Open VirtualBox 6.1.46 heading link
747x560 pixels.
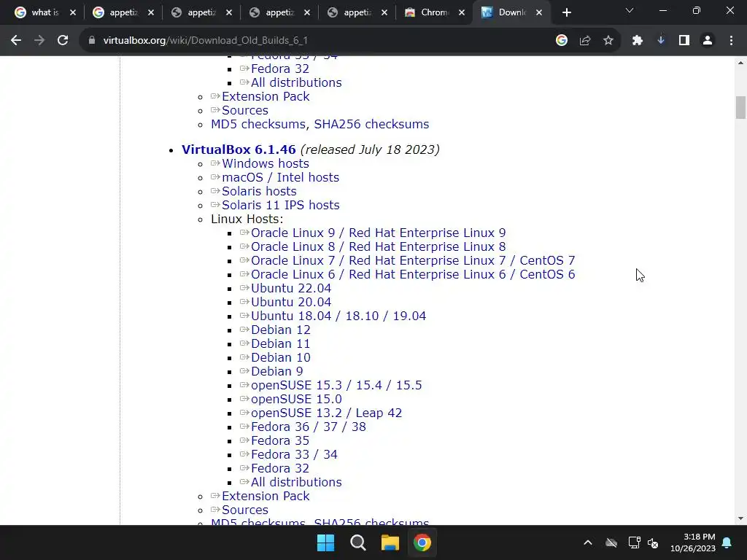point(239,149)
